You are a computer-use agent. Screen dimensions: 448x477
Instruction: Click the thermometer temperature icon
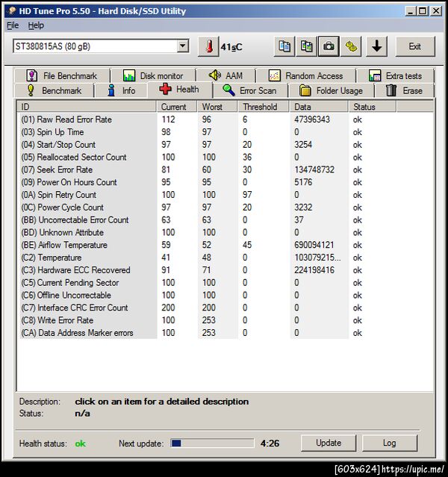pyautogui.click(x=208, y=46)
